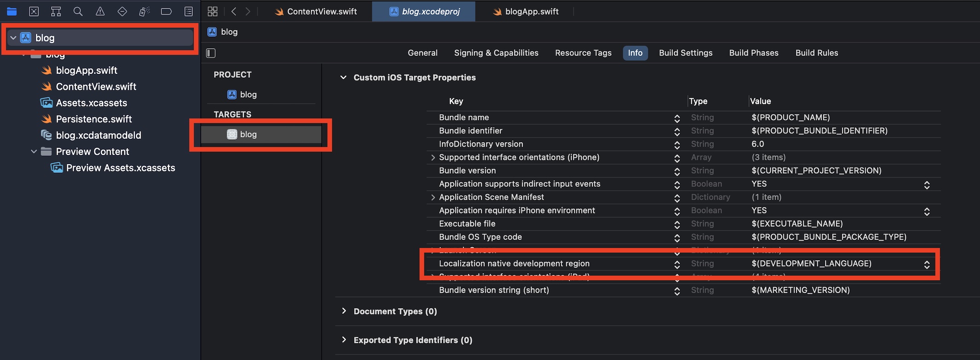The height and width of the screenshot is (360, 980).
Task: Select ContentView.swift in the navigator
Action: [x=96, y=87]
